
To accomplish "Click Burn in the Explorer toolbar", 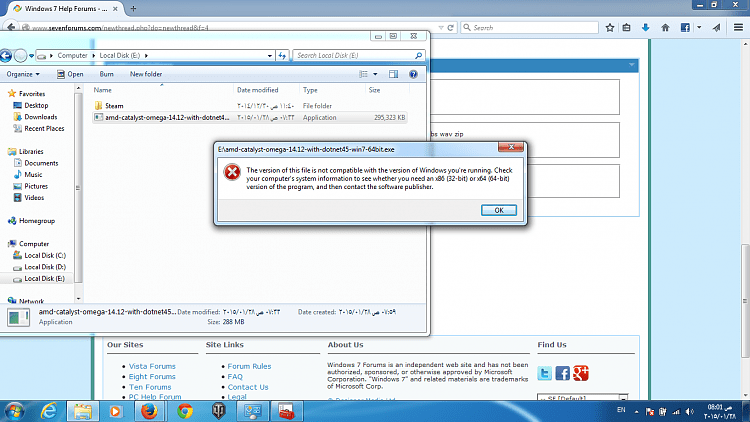I will [x=106, y=74].
